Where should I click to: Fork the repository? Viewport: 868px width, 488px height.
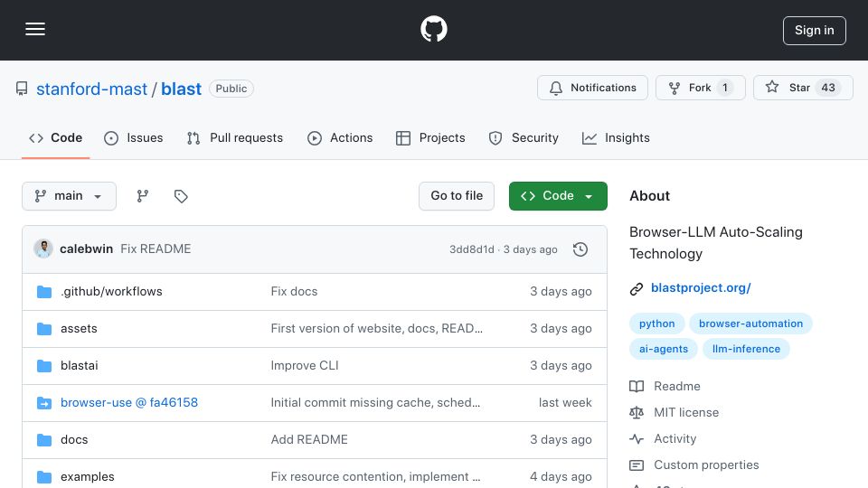click(x=700, y=88)
